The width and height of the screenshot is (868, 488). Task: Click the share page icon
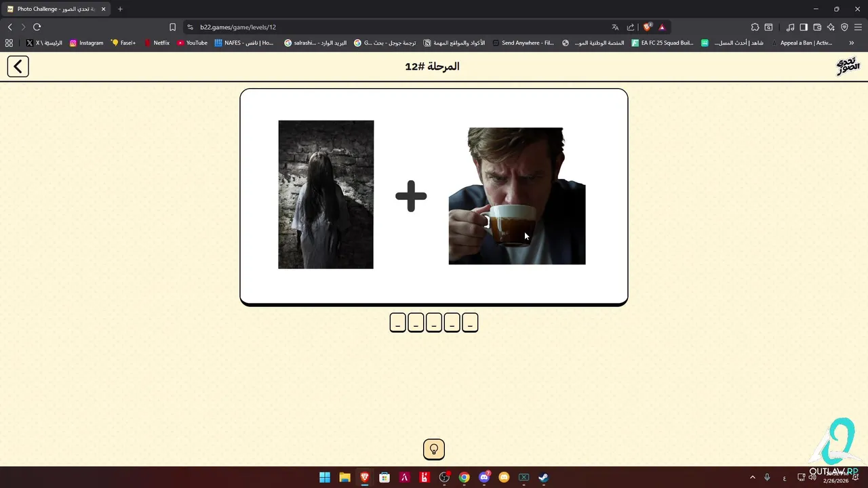coord(631,27)
